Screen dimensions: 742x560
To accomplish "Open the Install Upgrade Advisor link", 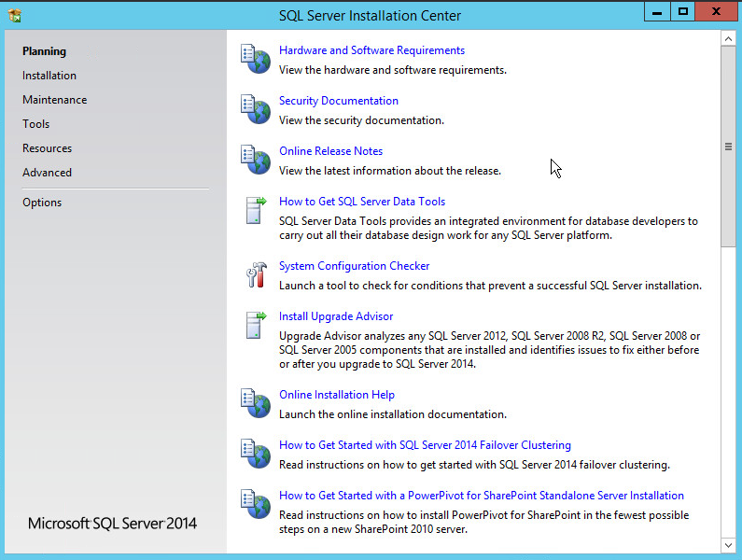I will (x=336, y=316).
